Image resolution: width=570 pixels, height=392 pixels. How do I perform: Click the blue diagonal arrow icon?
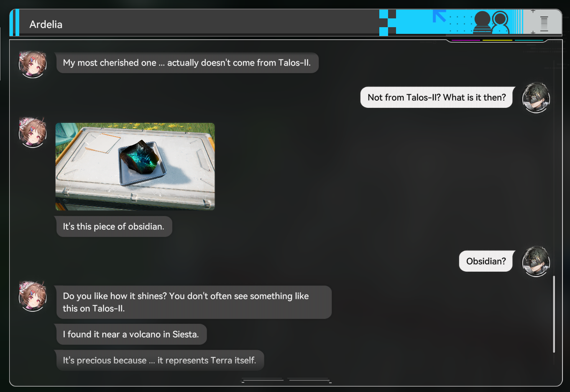pos(439,16)
